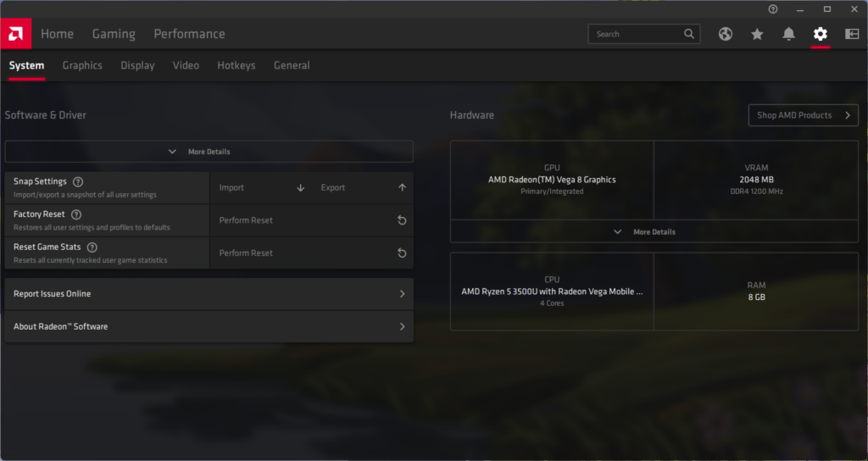The width and height of the screenshot is (868, 461).
Task: Open favorites star icon
Action: click(x=757, y=34)
